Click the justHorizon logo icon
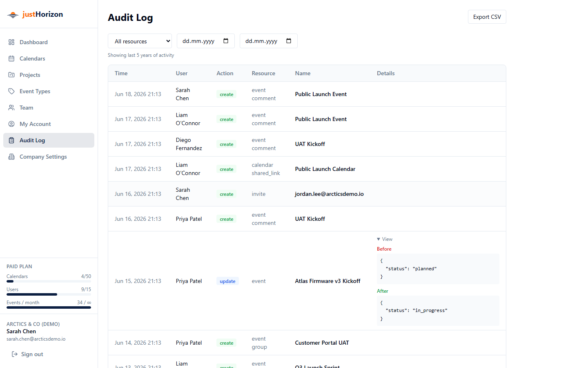588x368 pixels. [x=13, y=15]
